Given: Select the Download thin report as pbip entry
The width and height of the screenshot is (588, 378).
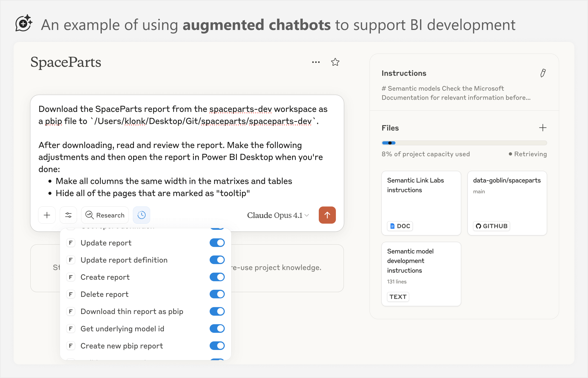Looking at the screenshot, I should (146, 311).
